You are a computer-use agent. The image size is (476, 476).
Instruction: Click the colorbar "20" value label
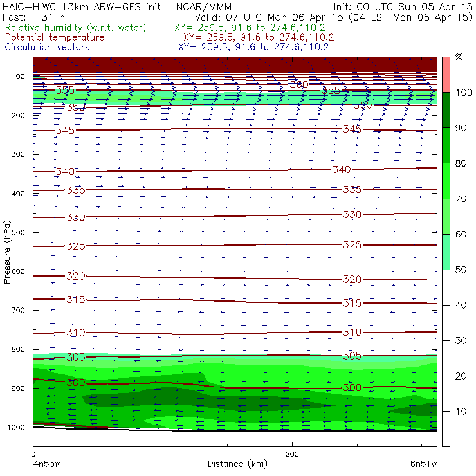point(461,376)
